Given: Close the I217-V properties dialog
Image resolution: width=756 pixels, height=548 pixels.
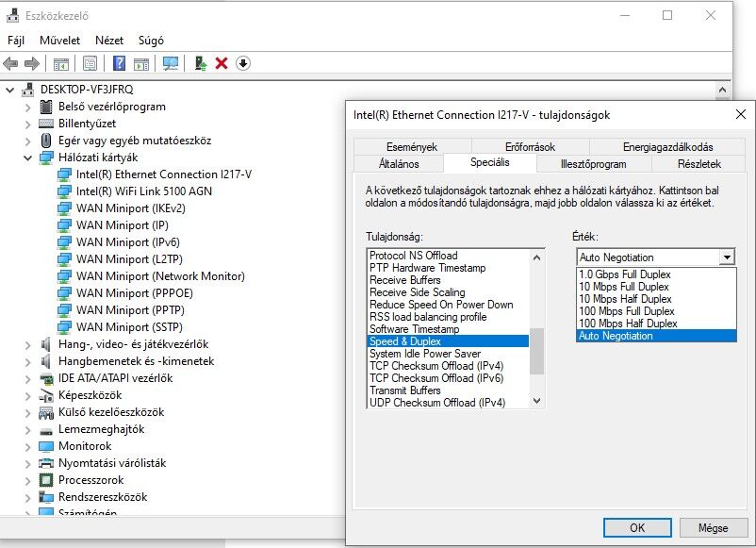Looking at the screenshot, I should 741,114.
